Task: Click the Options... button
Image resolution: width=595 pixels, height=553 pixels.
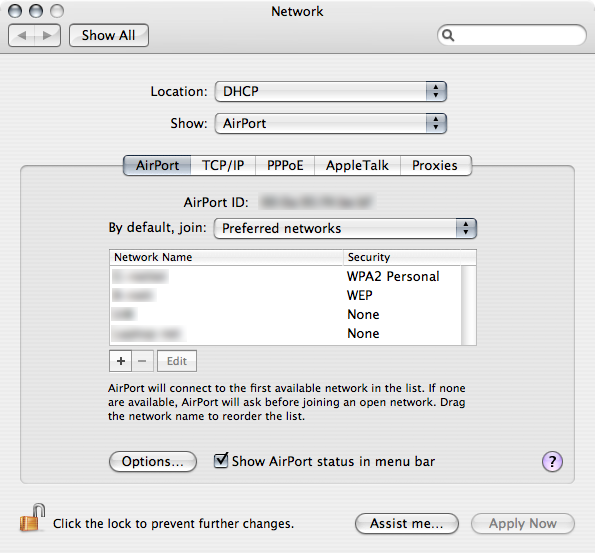Action: pos(153,462)
